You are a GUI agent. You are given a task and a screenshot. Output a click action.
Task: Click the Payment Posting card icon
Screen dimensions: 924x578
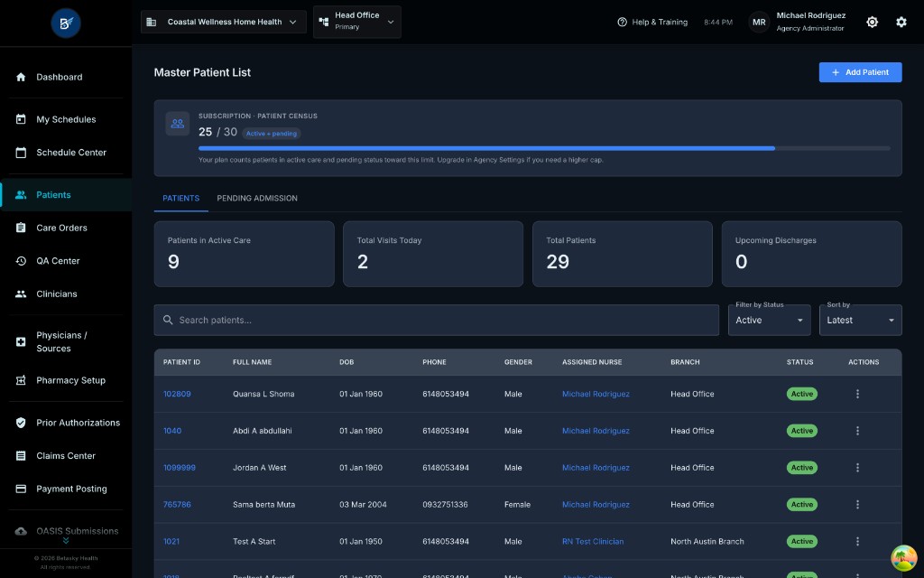point(21,489)
